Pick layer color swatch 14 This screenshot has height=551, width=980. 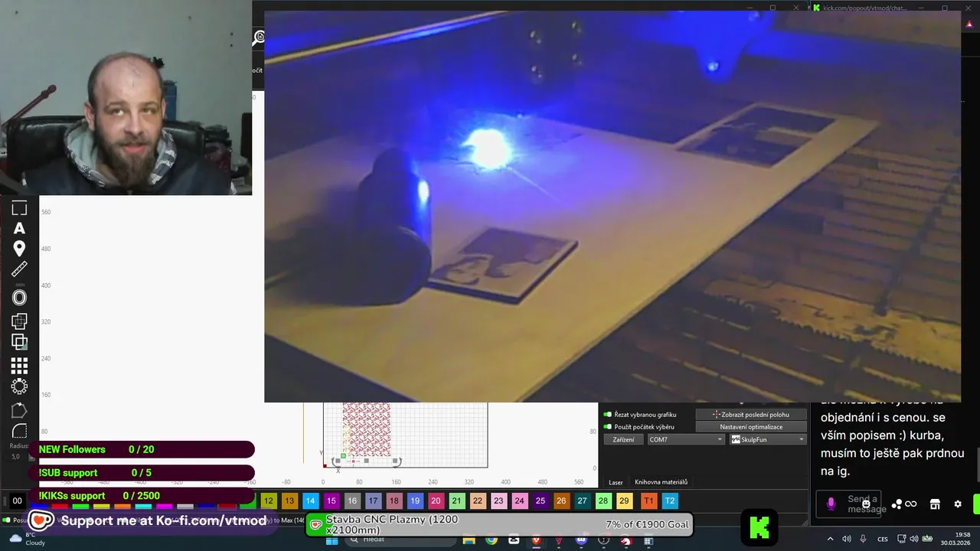pos(310,501)
